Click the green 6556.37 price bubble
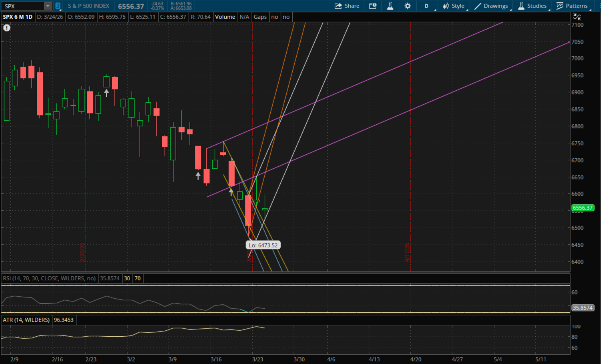Viewport: 601px width, 364px height. point(583,208)
